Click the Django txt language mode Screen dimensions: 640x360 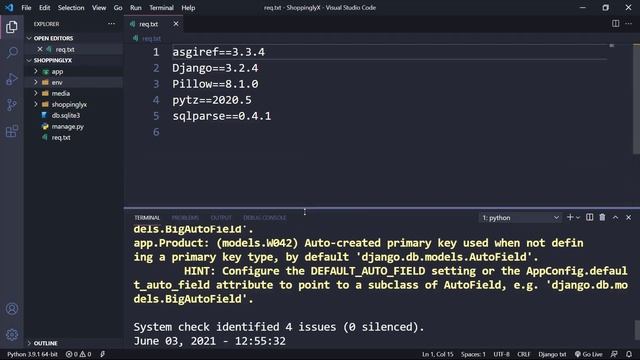pyautogui.click(x=552, y=354)
